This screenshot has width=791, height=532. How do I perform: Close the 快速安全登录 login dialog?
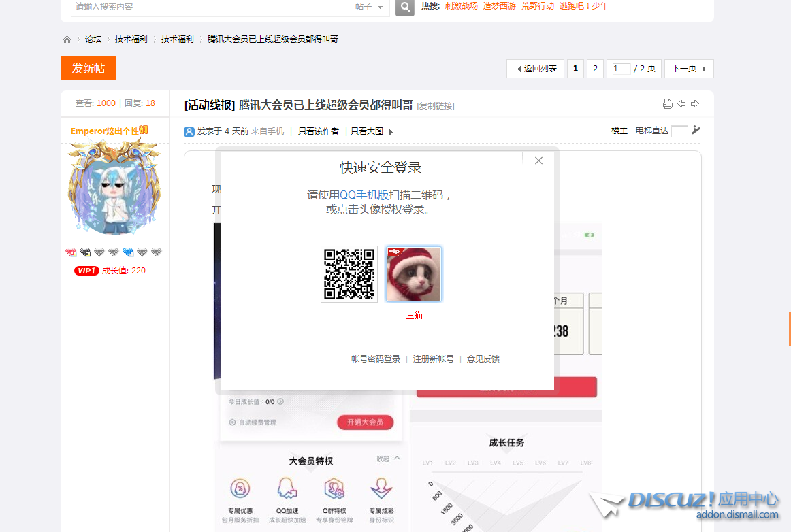click(x=538, y=161)
